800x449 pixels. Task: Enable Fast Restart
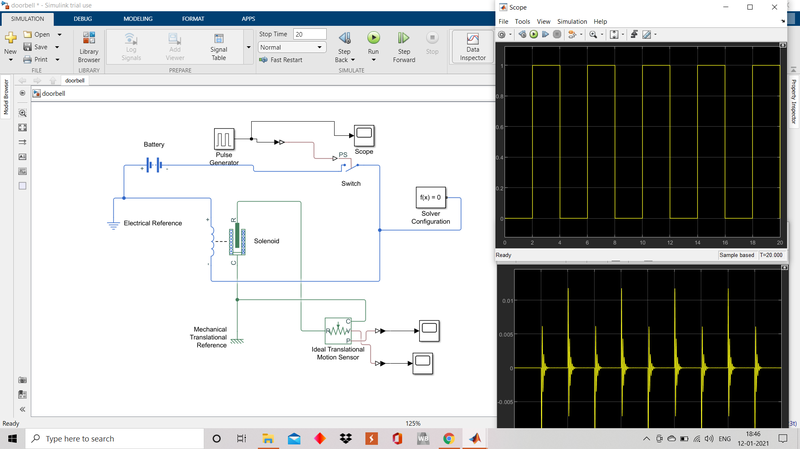281,60
